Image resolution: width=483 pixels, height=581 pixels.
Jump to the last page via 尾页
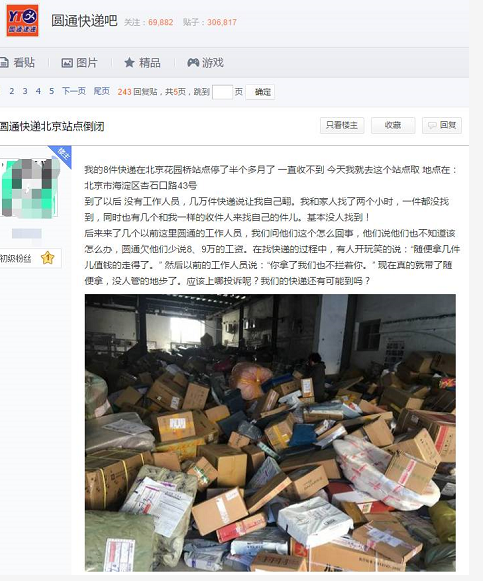click(101, 91)
